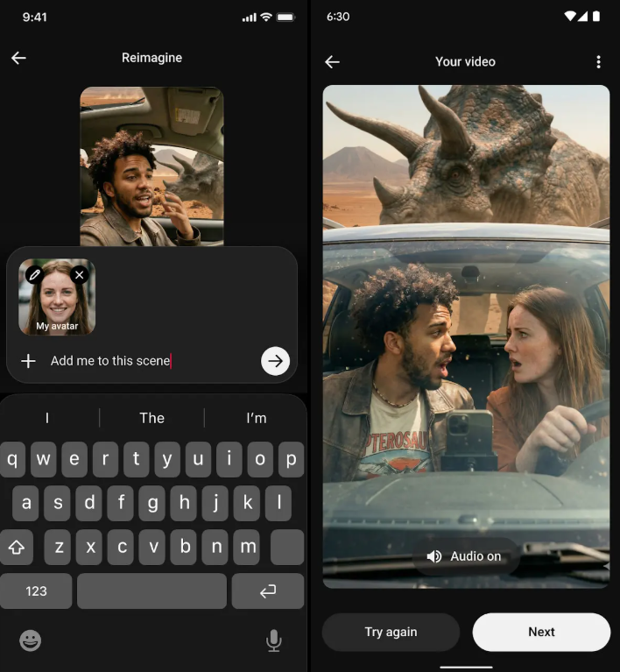Tap the source video thumbnail in Reimagine

(x=151, y=166)
